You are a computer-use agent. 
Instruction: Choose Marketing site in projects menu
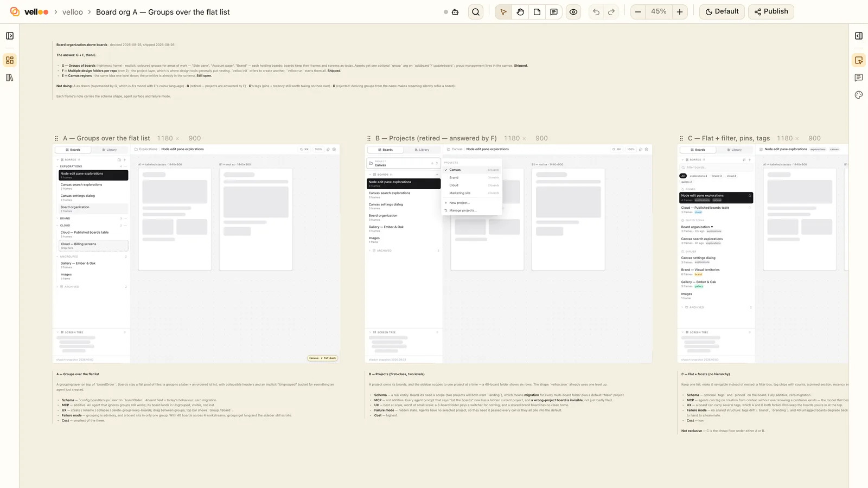pyautogui.click(x=472, y=193)
